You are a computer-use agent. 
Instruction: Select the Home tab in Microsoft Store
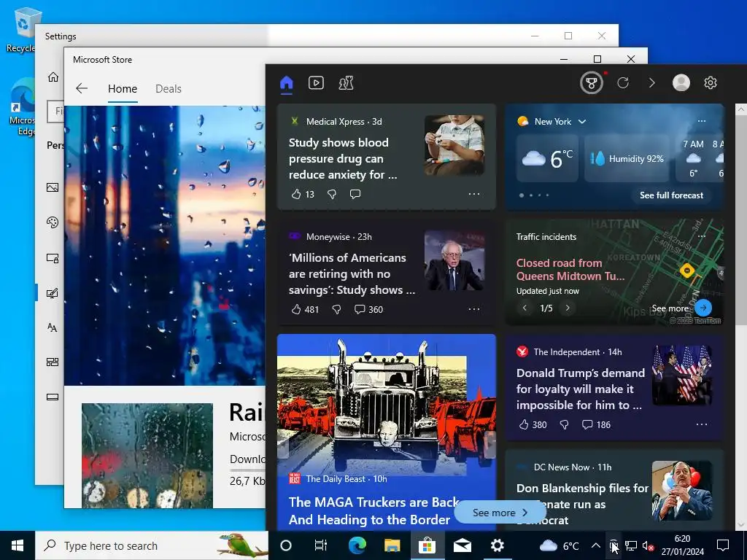pyautogui.click(x=123, y=89)
